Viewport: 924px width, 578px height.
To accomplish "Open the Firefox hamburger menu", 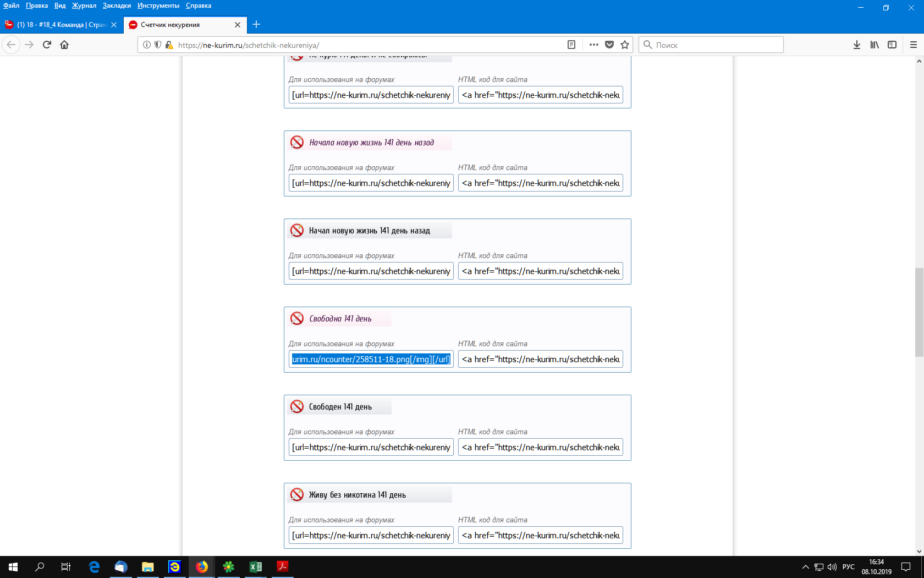I will click(x=914, y=45).
